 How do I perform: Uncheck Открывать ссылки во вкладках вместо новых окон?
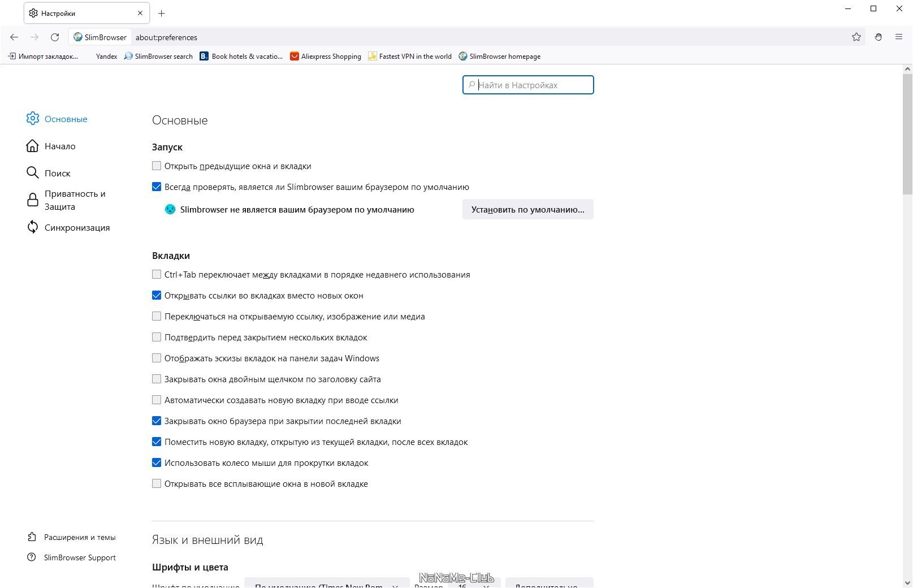tap(157, 296)
